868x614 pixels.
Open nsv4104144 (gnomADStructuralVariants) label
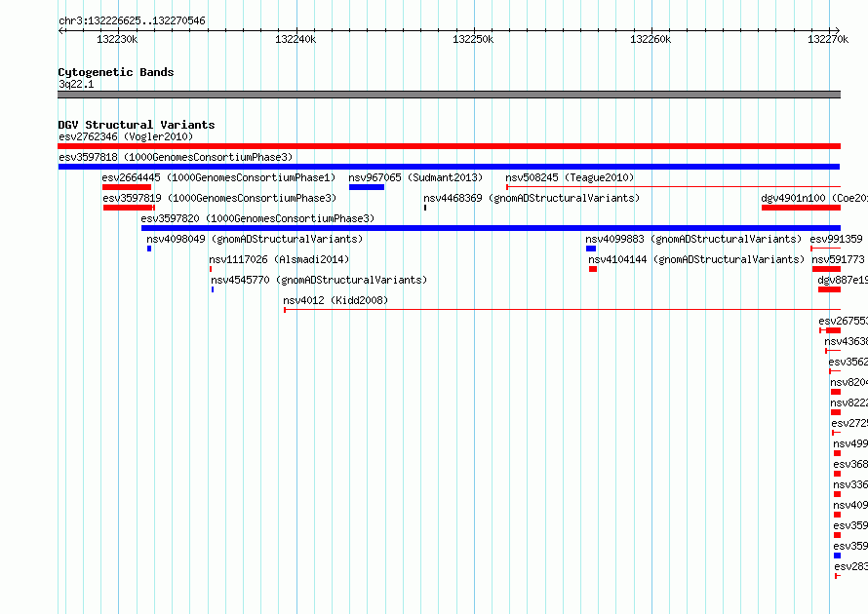pos(696,259)
